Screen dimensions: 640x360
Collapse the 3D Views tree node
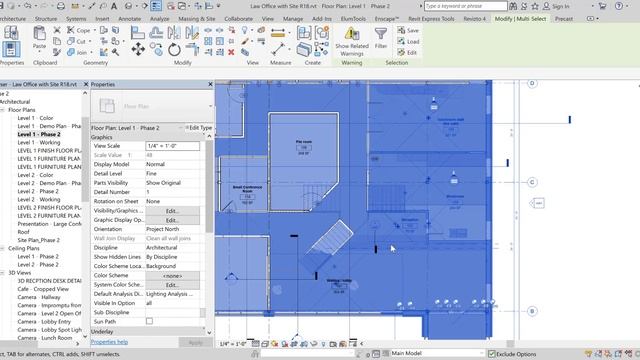click(2, 273)
